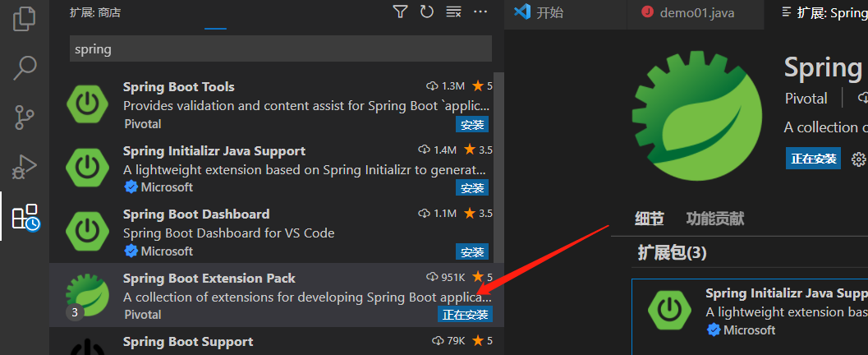Open Source Control view in activity bar
Image resolution: width=868 pixels, height=355 pixels.
pos(25,118)
